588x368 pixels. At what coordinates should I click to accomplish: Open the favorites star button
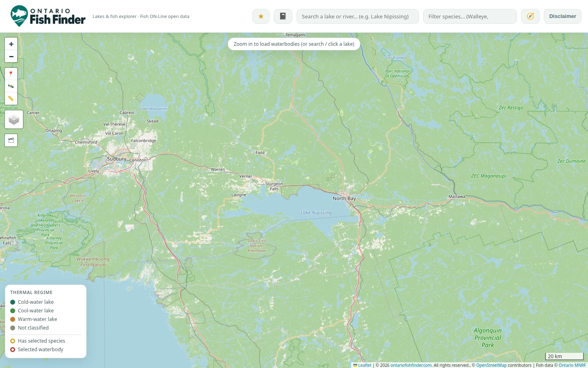coord(261,16)
